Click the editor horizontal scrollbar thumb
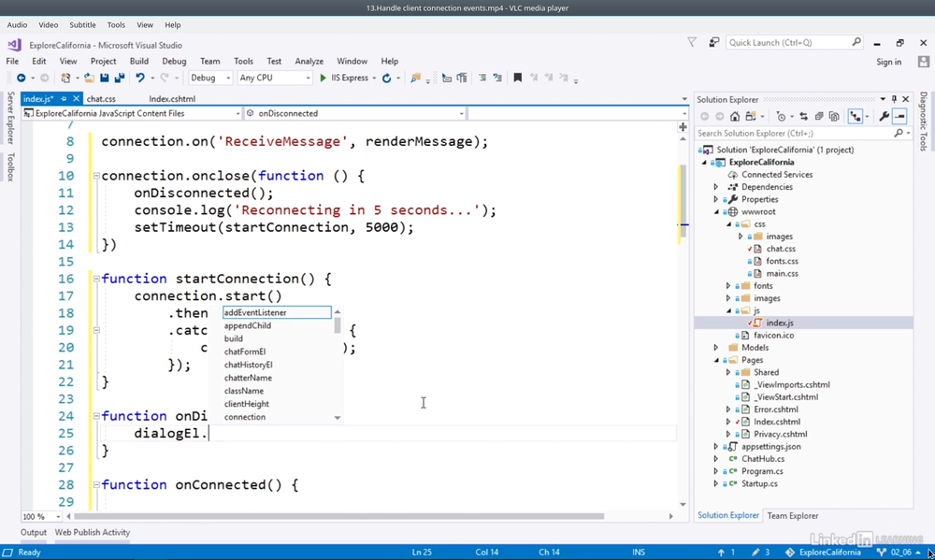The height and width of the screenshot is (560, 935). click(x=338, y=516)
